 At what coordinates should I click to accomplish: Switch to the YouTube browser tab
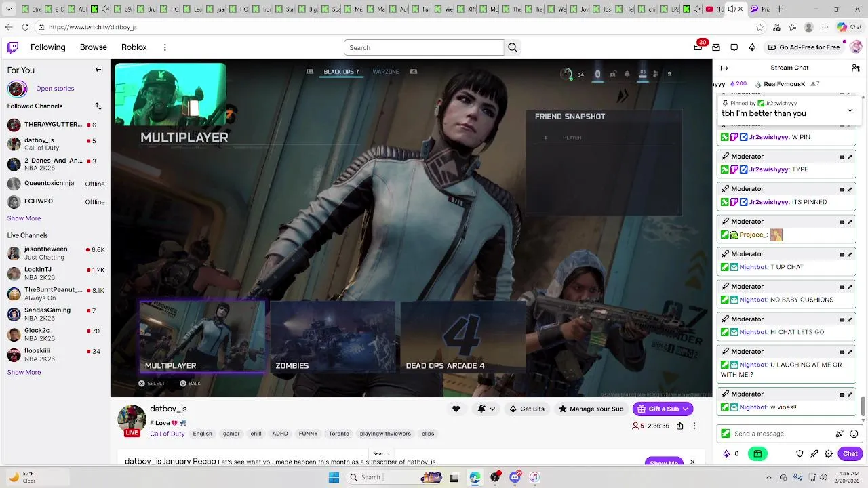pos(714,9)
